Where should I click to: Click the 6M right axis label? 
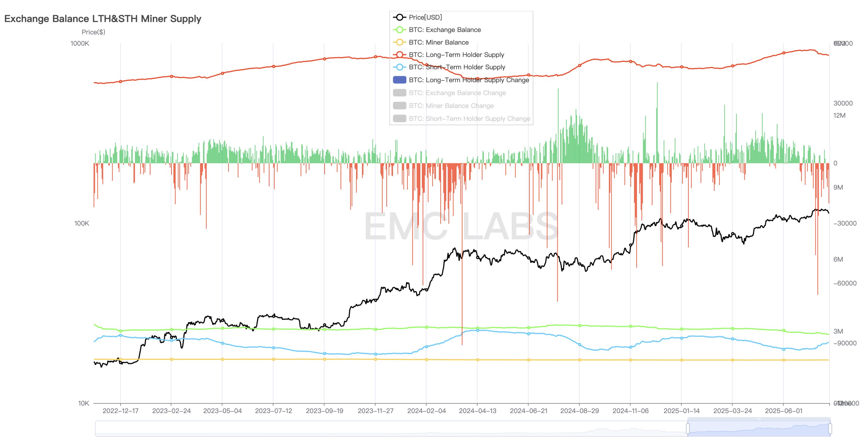(x=838, y=260)
